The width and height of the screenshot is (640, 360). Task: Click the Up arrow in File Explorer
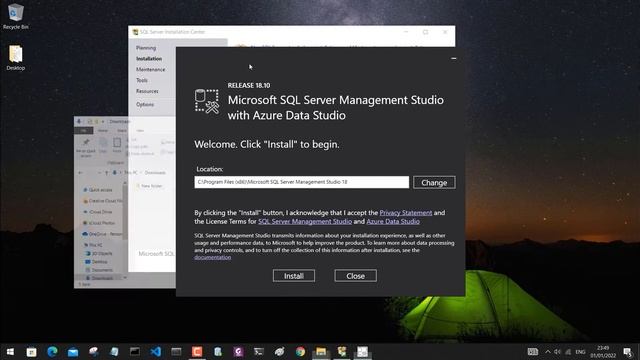(107, 173)
